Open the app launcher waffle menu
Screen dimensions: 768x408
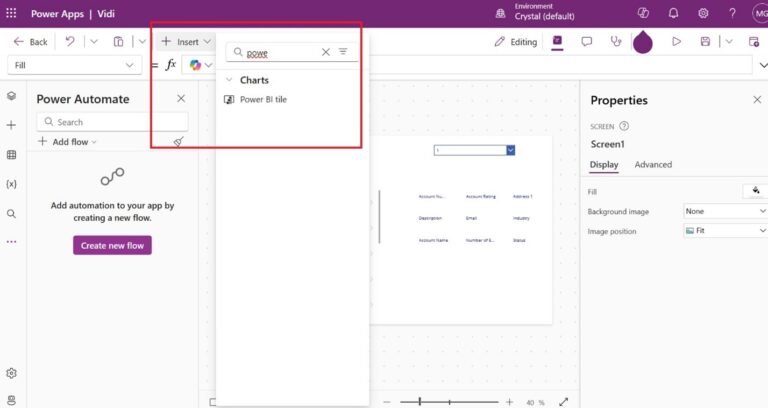coord(12,12)
